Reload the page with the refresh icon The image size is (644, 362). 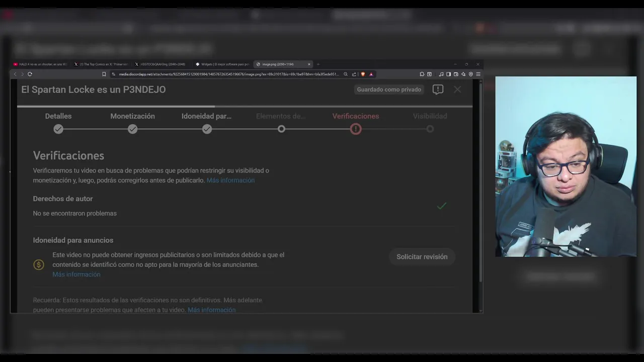click(x=30, y=74)
